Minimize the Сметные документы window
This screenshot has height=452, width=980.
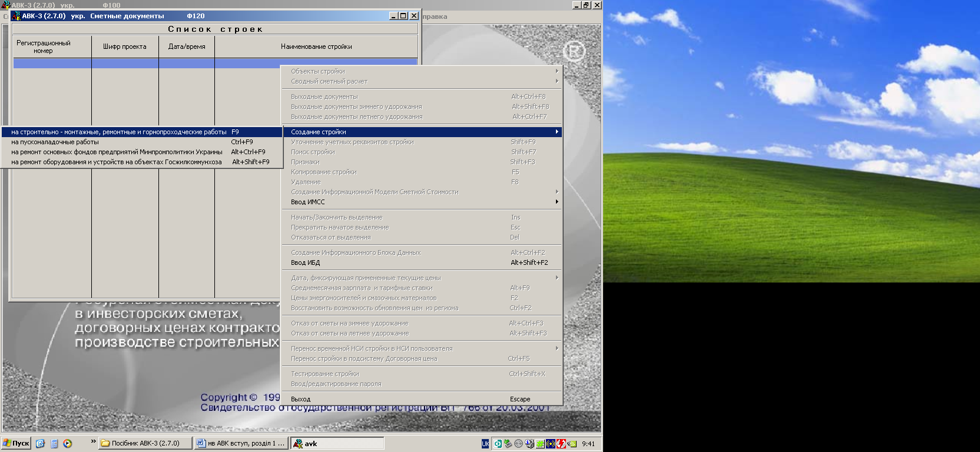click(393, 16)
